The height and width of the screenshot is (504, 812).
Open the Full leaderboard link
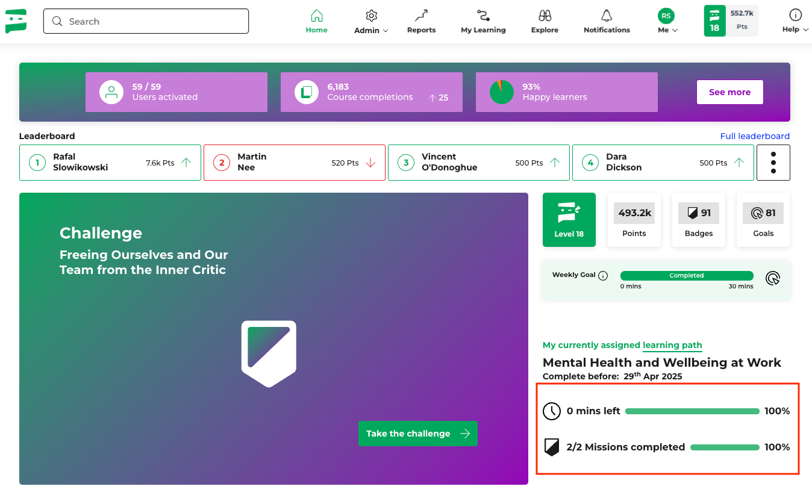[754, 136]
